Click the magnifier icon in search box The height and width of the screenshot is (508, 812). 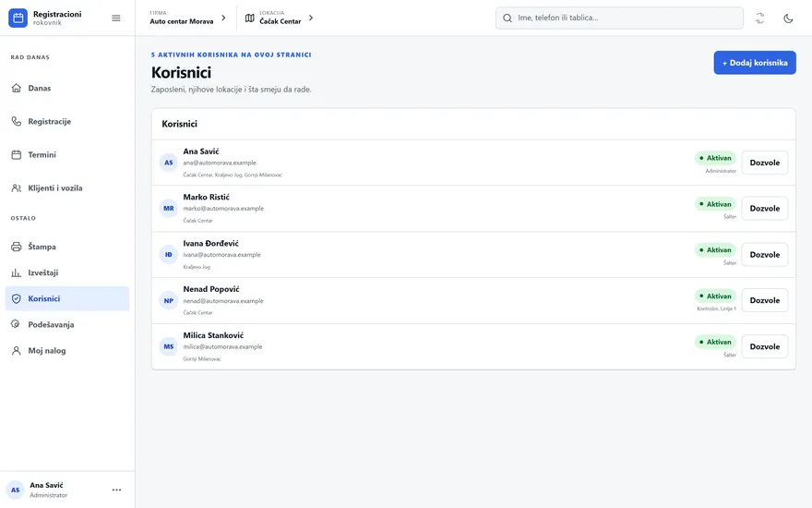507,18
